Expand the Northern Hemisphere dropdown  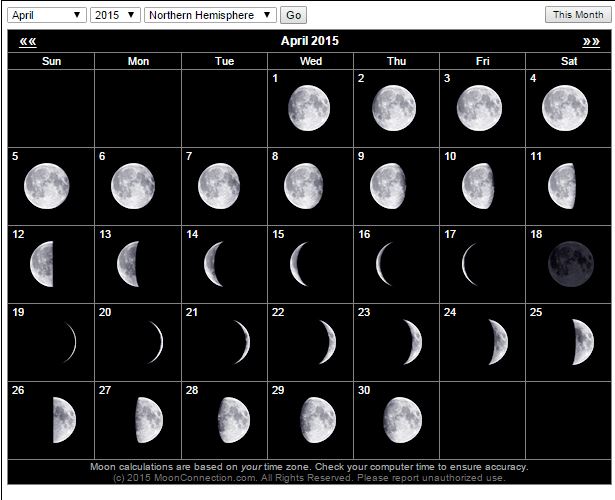[x=210, y=15]
